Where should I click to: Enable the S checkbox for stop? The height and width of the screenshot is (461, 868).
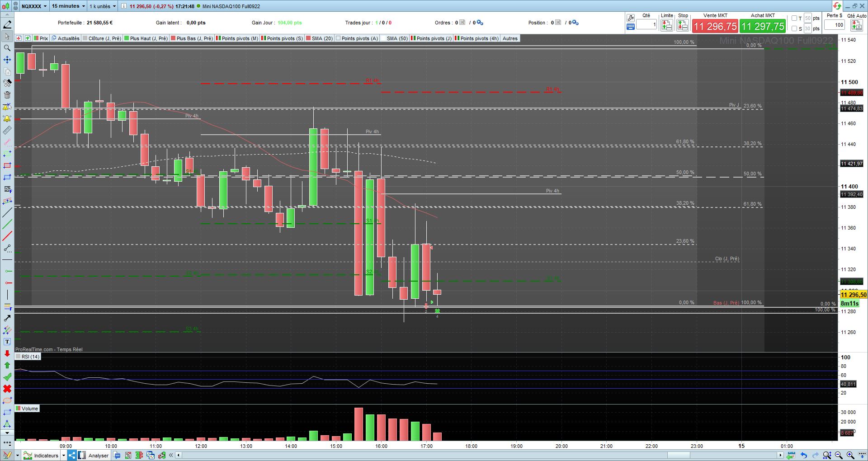pos(794,28)
